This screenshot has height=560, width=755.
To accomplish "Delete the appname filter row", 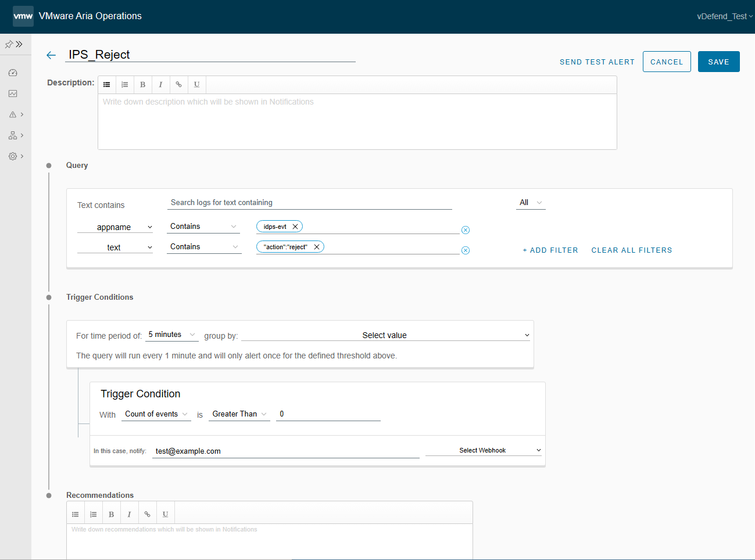I will [466, 230].
